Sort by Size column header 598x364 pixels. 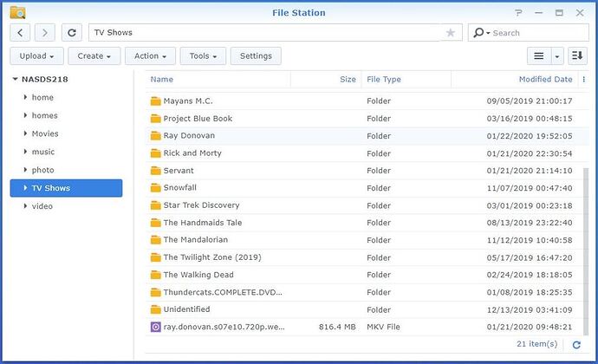(x=326, y=80)
